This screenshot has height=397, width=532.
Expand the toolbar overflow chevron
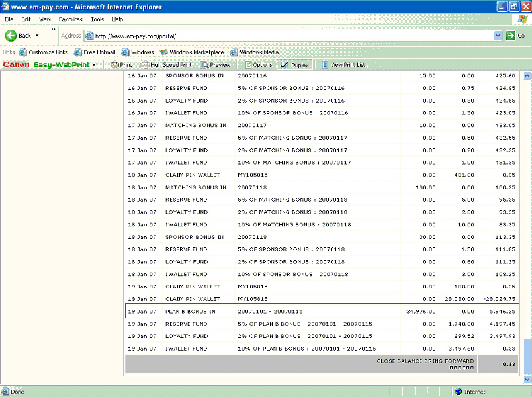coord(53,30)
